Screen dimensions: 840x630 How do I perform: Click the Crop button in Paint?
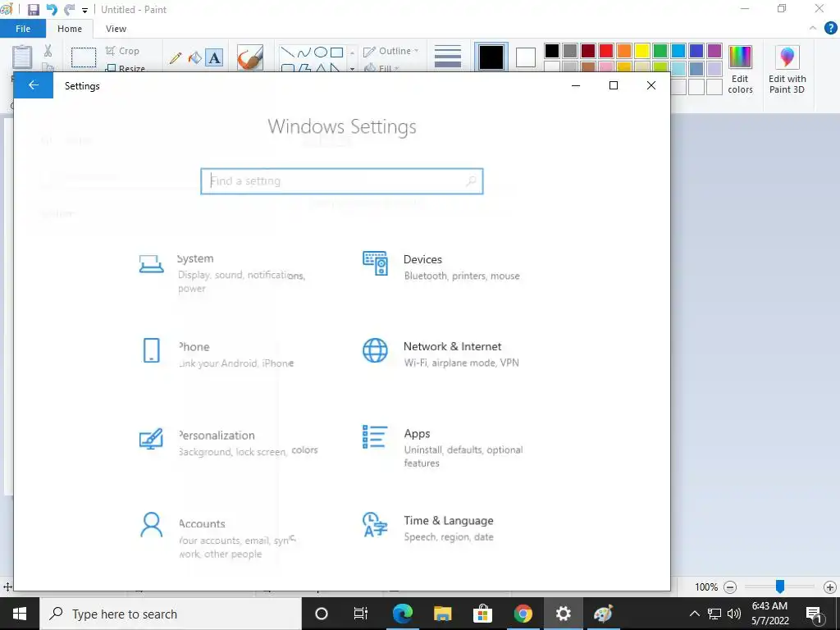click(122, 51)
